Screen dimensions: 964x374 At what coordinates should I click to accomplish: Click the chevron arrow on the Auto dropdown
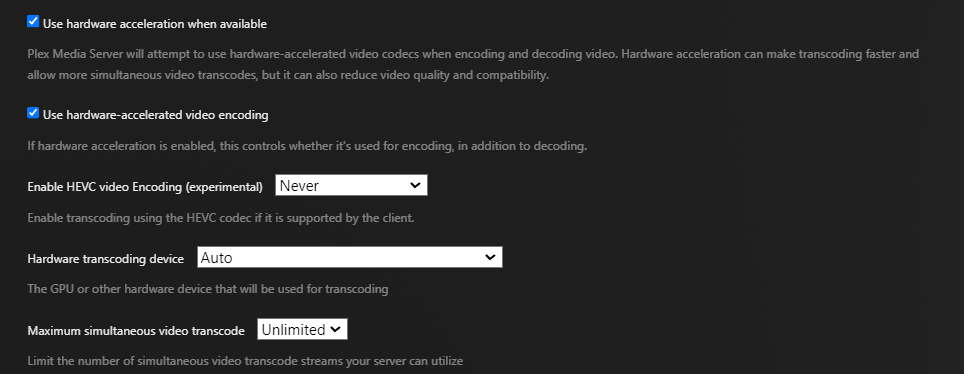490,257
